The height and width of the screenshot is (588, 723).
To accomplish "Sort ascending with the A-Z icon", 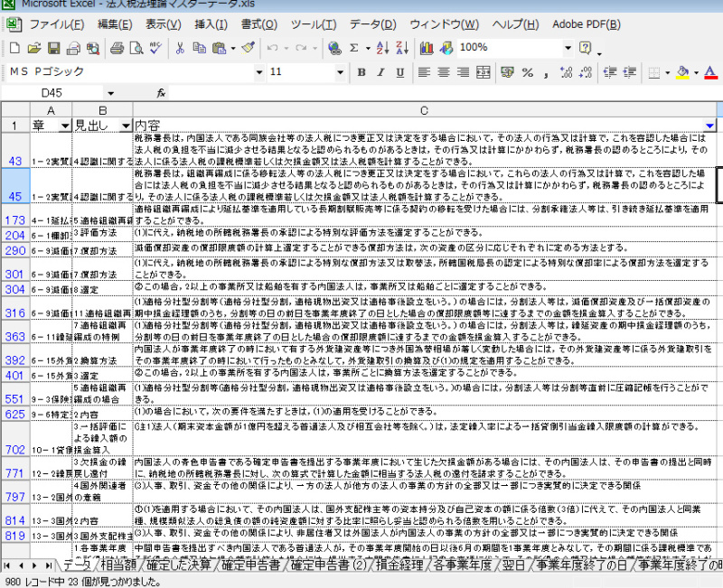I will [382, 48].
